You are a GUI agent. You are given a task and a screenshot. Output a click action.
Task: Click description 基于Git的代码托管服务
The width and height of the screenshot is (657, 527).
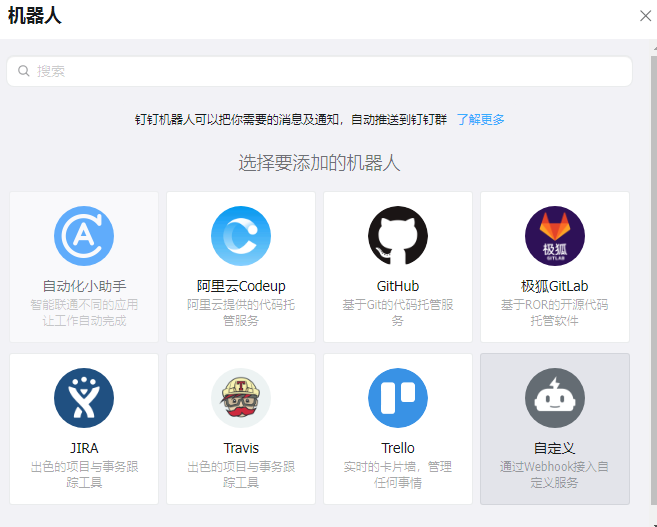click(398, 313)
